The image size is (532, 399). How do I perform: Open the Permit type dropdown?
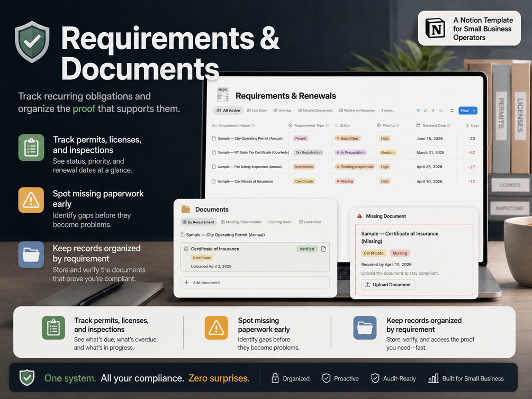click(x=301, y=139)
